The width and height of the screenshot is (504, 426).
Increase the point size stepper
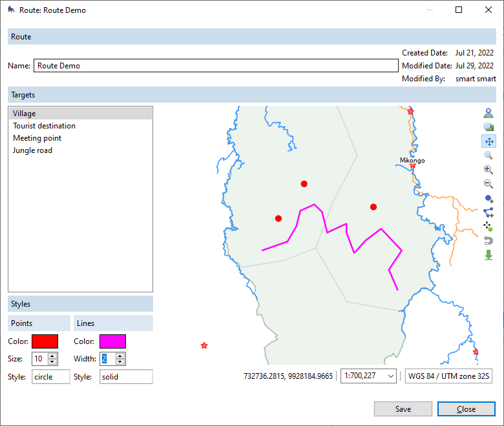tap(53, 356)
